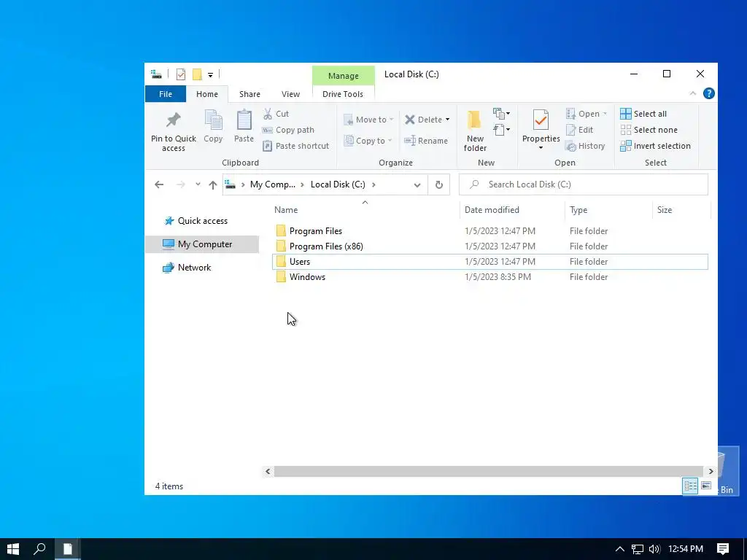Open recent locations dropdown arrow

(x=198, y=184)
